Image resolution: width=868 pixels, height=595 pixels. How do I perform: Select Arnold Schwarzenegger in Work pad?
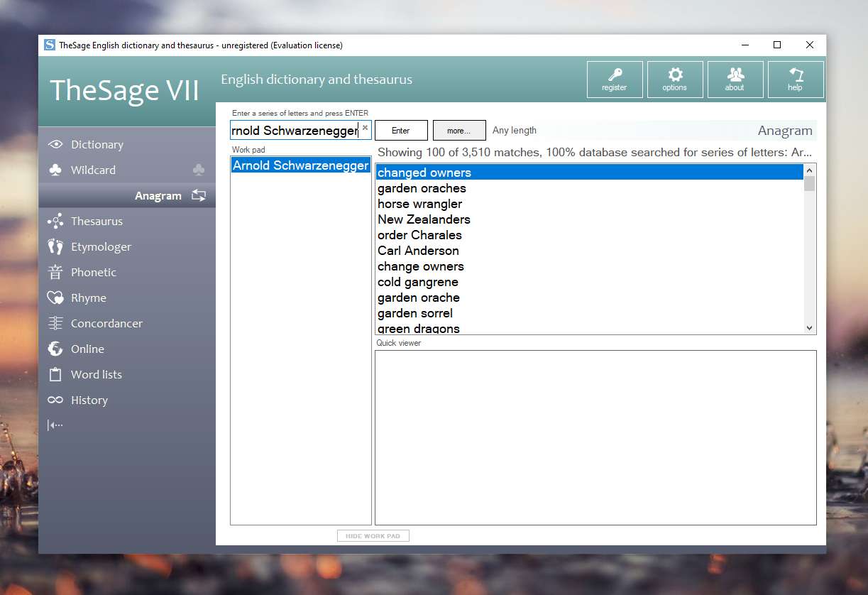[301, 165]
